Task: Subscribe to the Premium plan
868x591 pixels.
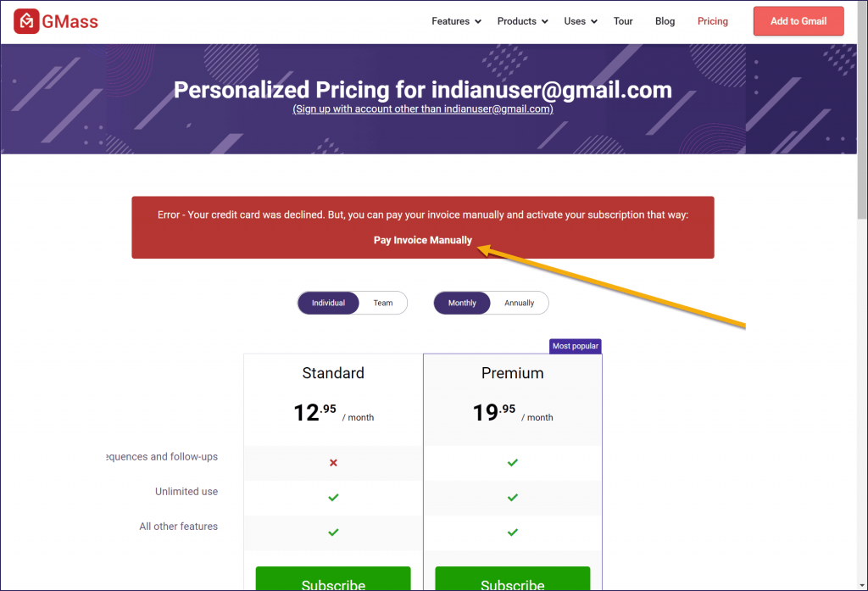Action: (513, 578)
